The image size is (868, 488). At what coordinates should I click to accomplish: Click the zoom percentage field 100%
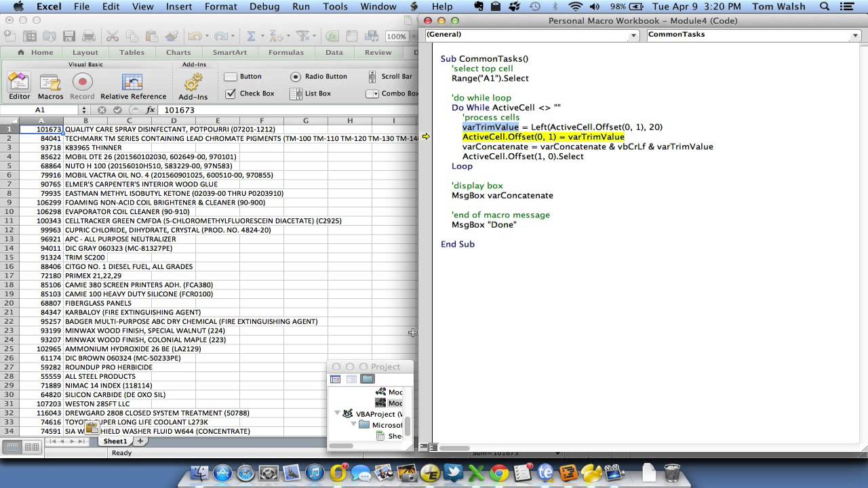(x=396, y=37)
